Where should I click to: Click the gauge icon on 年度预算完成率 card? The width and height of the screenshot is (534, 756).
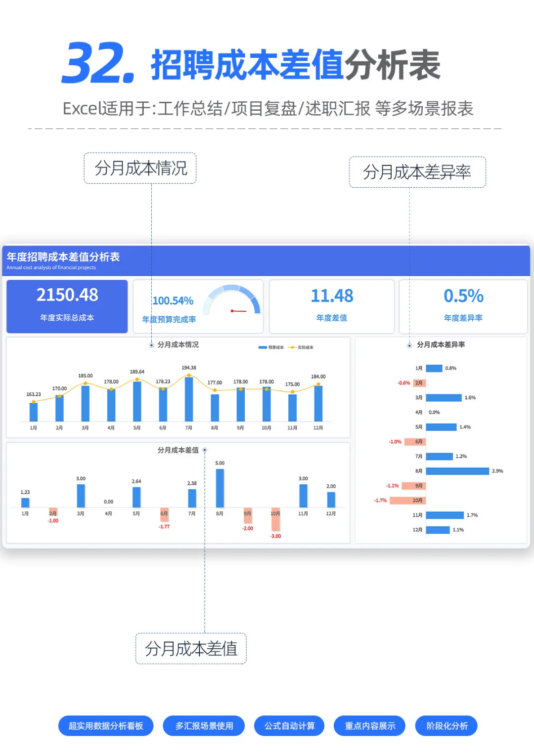coord(232,299)
